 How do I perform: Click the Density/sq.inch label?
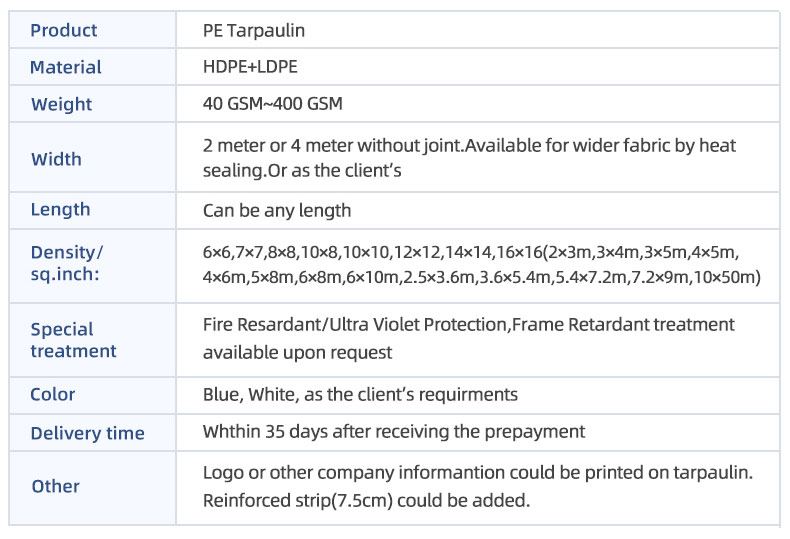[x=67, y=263]
